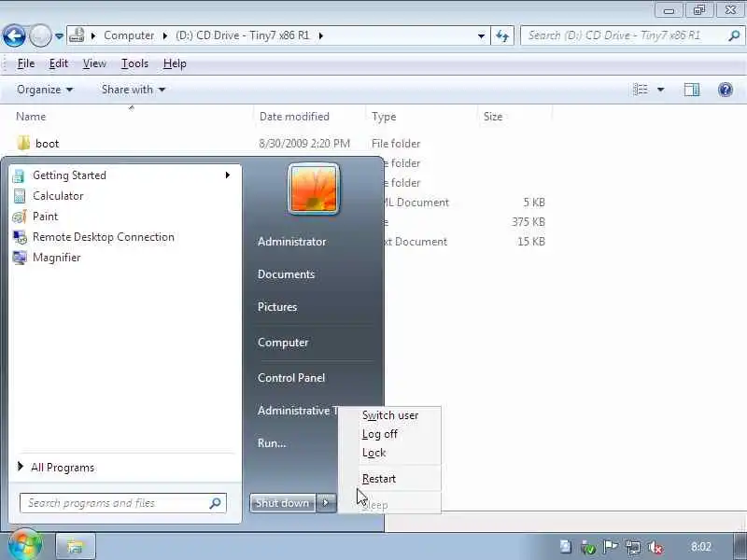
Task: Change view with the views icon
Action: 641,90
